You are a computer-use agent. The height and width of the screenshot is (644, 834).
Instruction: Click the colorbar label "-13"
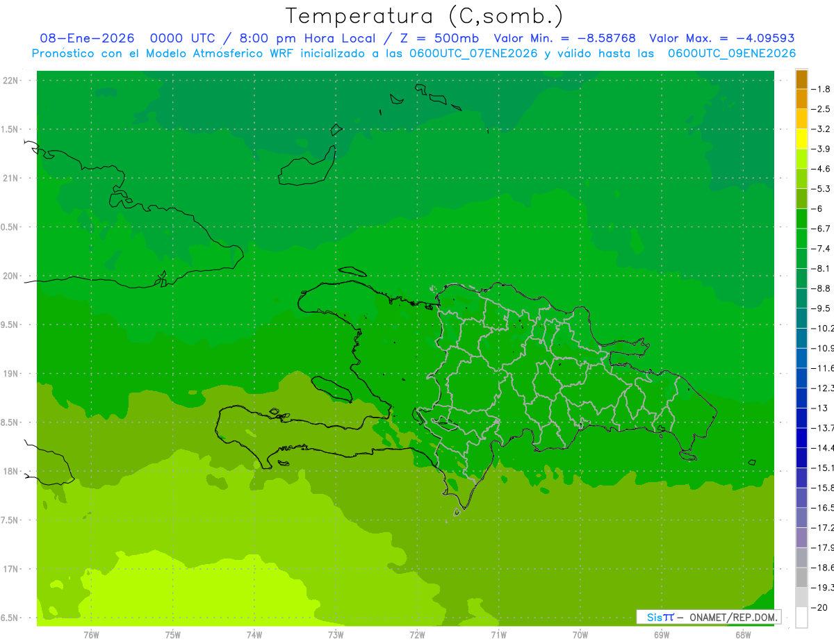click(819, 408)
